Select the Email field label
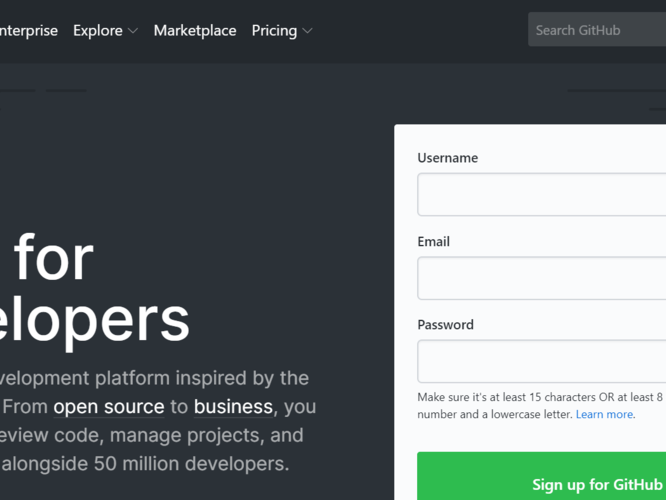This screenshot has height=500, width=666. tap(433, 242)
